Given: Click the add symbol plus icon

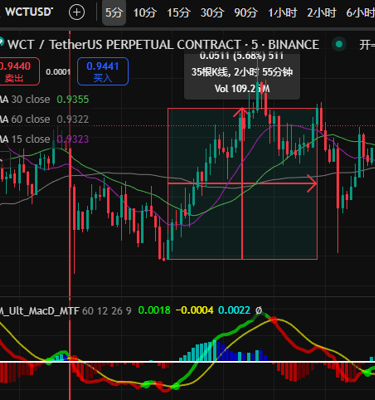Looking at the screenshot, I should click(x=76, y=13).
